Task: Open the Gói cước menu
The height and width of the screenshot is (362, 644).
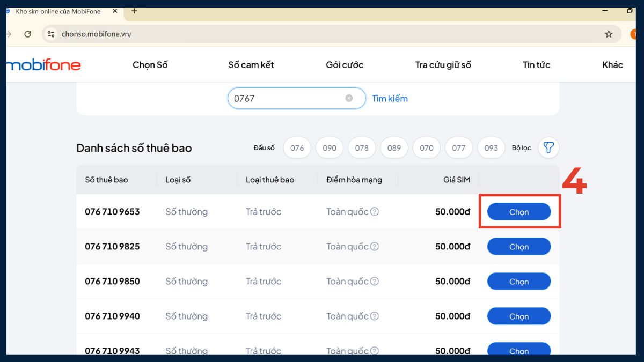Action: point(345,64)
